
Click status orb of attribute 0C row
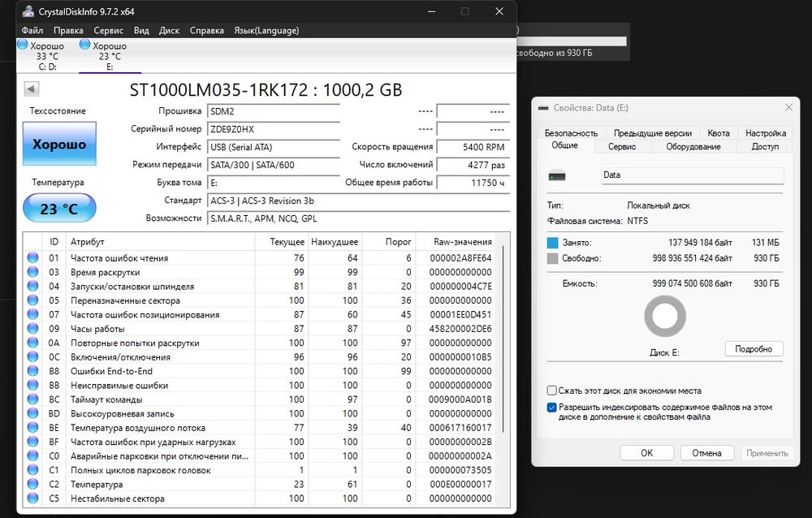[32, 357]
